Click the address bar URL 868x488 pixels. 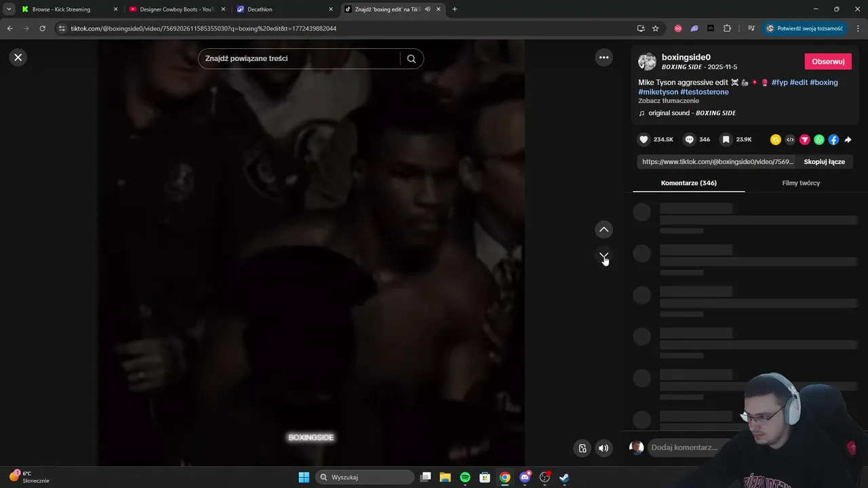(203, 28)
